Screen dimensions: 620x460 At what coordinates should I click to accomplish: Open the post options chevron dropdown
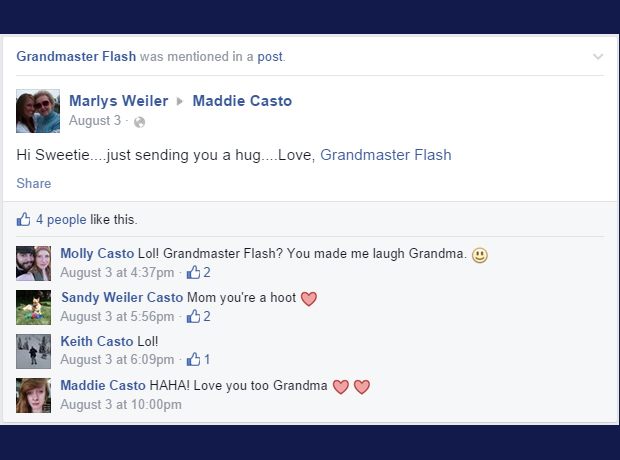(x=598, y=57)
